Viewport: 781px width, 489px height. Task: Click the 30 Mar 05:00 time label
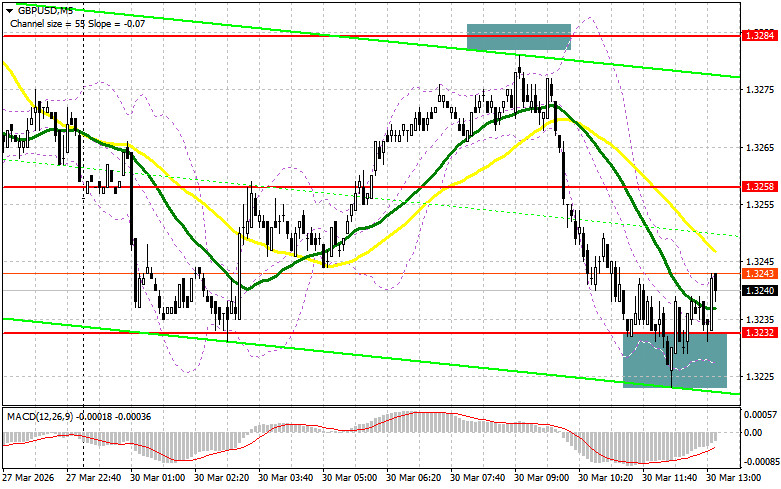pyautogui.click(x=349, y=478)
